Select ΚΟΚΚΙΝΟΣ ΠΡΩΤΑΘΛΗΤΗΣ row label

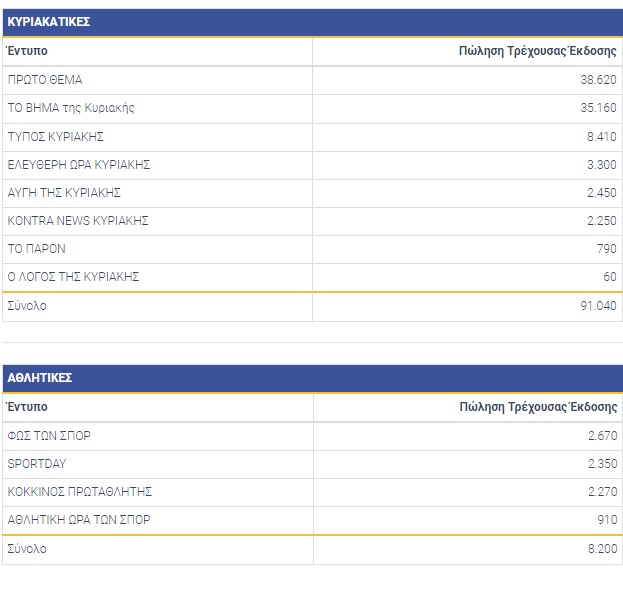80,492
